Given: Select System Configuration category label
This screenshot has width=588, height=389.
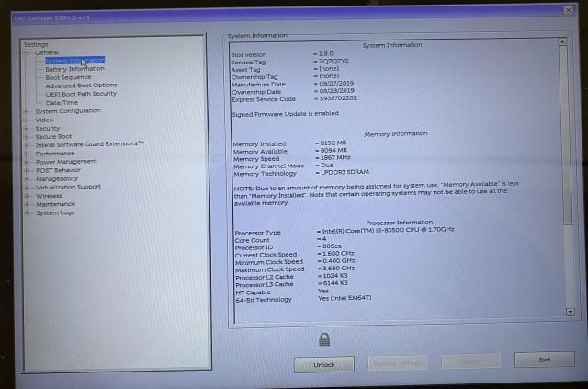Looking at the screenshot, I should pyautogui.click(x=67, y=111).
